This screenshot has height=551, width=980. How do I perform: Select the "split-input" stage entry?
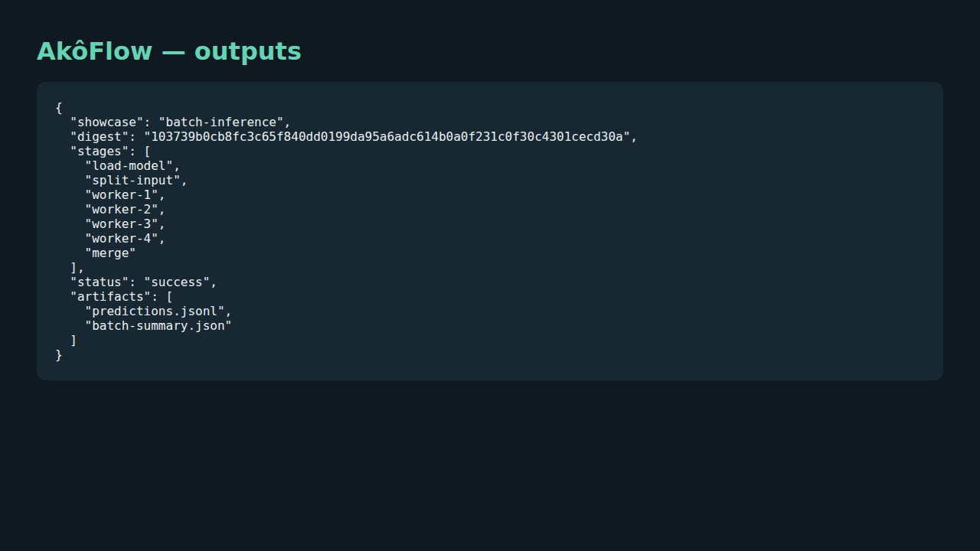pos(132,181)
